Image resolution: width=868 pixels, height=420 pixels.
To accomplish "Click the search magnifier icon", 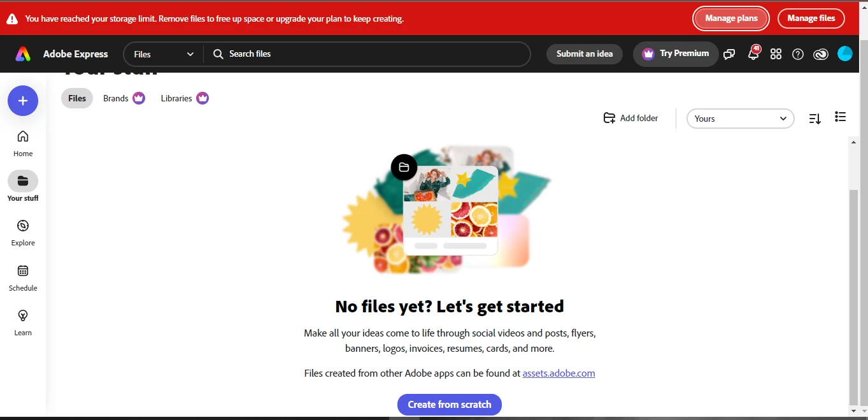I will pyautogui.click(x=218, y=54).
